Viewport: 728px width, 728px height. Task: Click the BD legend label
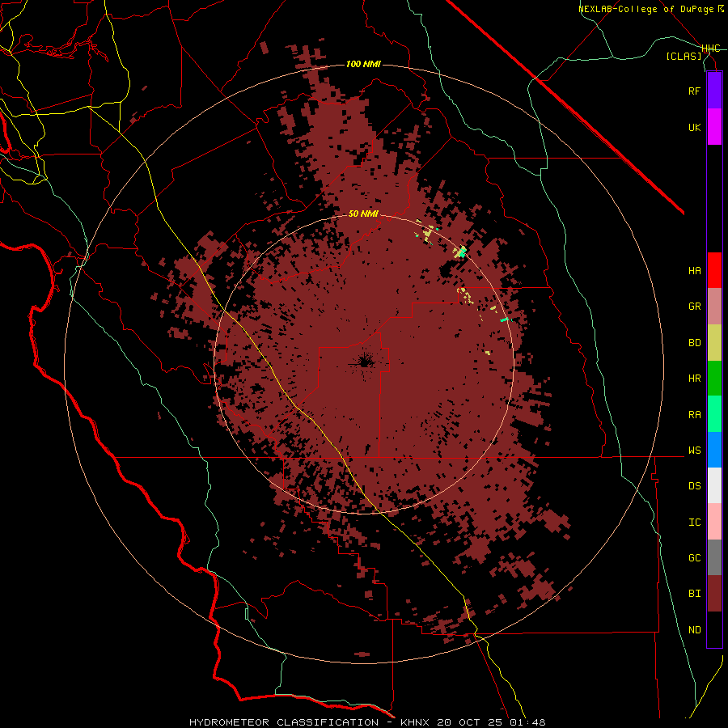coord(694,343)
